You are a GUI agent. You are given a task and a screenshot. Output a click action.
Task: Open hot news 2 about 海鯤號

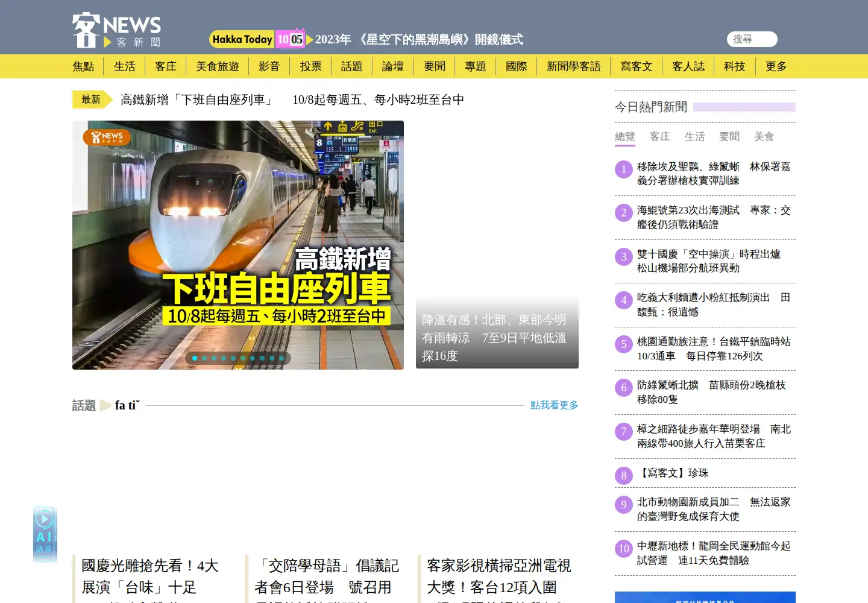click(714, 217)
